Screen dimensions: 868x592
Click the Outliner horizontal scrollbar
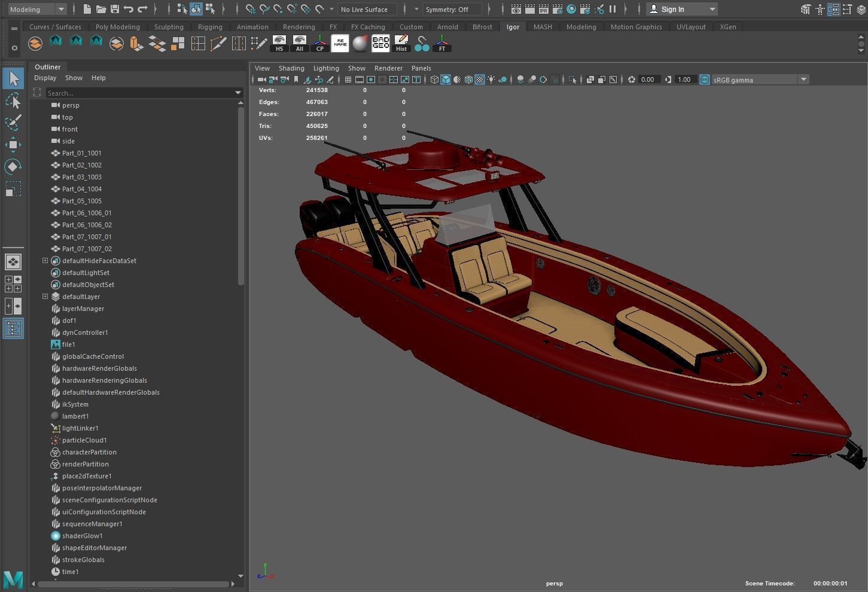(x=134, y=584)
